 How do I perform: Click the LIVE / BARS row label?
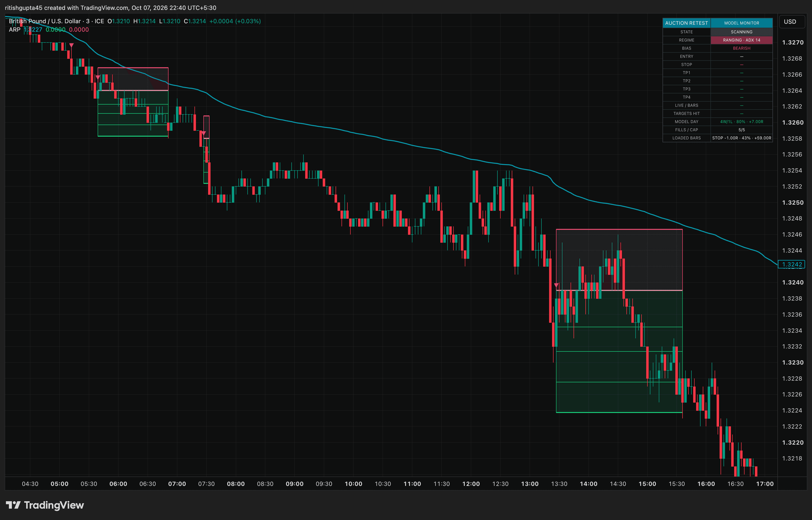point(686,105)
